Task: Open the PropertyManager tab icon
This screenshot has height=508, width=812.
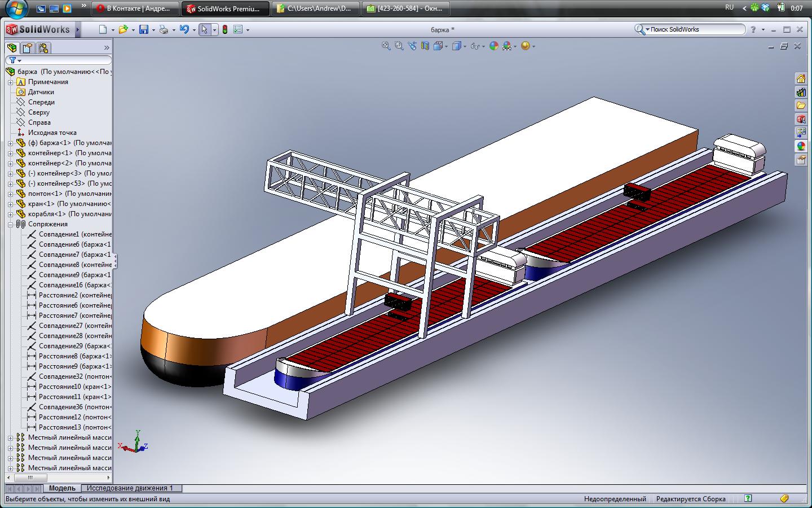Action: pyautogui.click(x=28, y=48)
